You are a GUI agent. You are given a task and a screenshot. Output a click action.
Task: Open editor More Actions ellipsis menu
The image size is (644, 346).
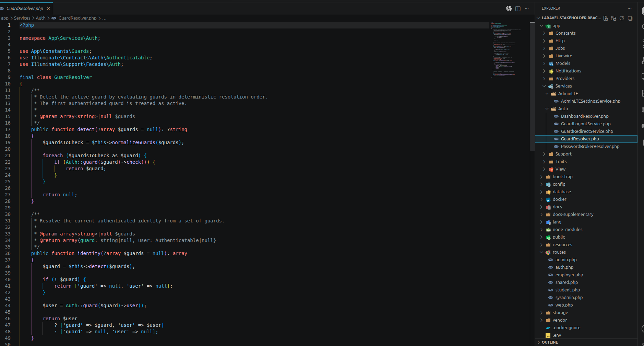527,9
